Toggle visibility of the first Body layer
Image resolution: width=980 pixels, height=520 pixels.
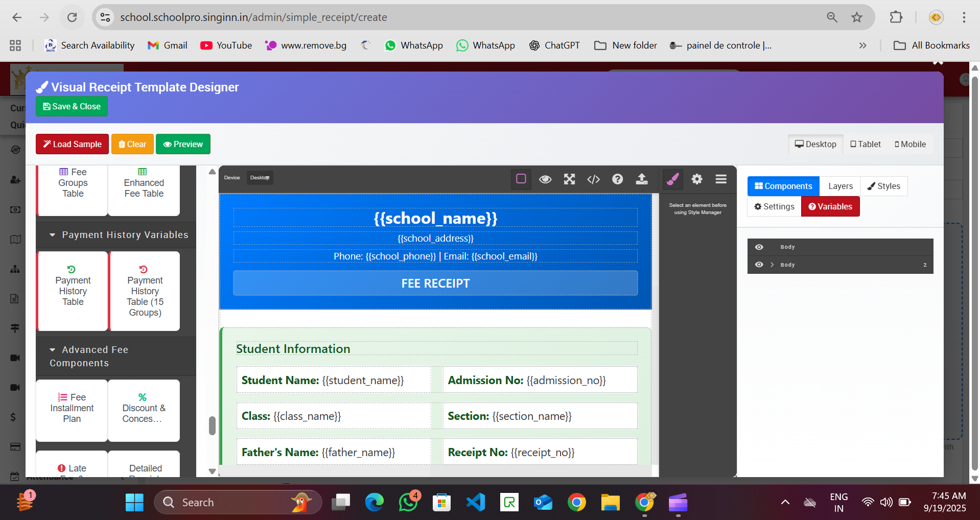(x=759, y=247)
